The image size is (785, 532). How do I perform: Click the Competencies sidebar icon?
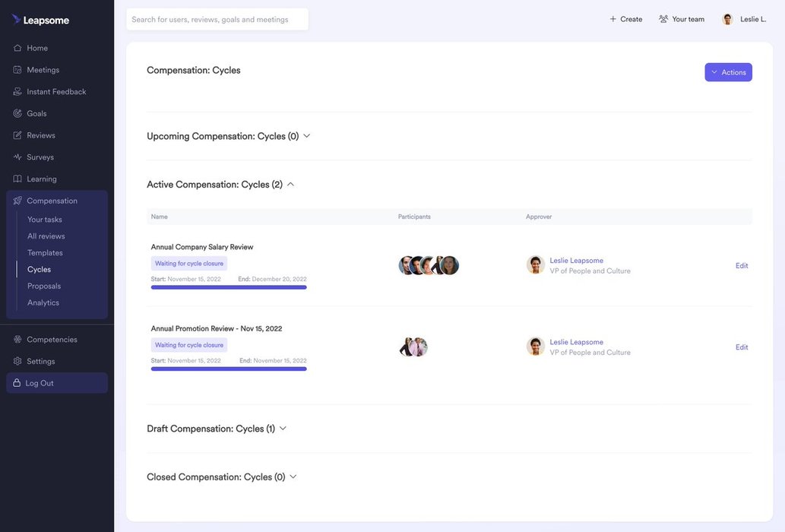point(17,340)
